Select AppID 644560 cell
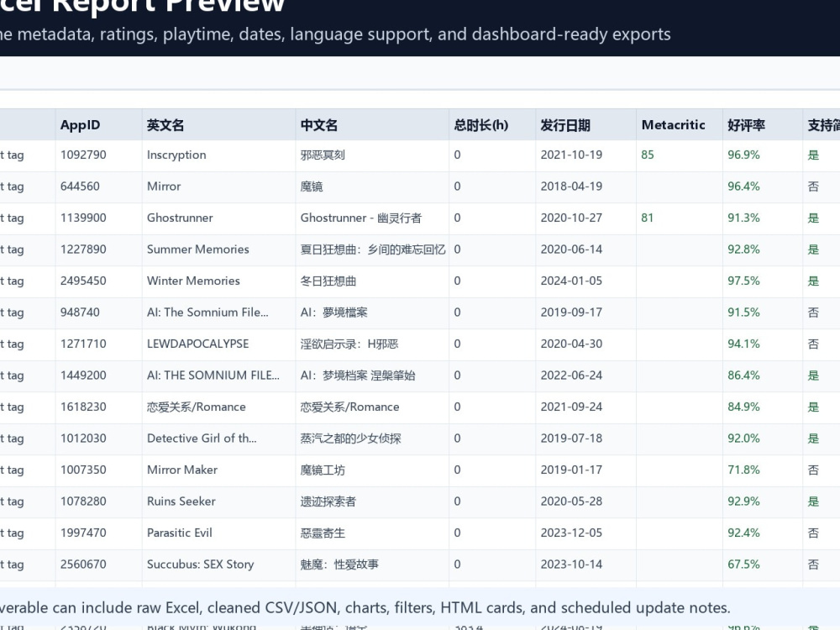Screen dimensions: 840x630 pyautogui.click(x=98, y=187)
